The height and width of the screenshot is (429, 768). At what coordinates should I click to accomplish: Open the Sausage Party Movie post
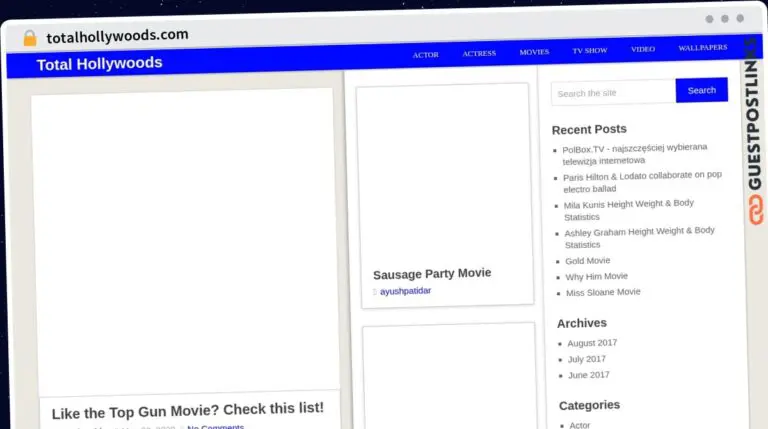[432, 274]
